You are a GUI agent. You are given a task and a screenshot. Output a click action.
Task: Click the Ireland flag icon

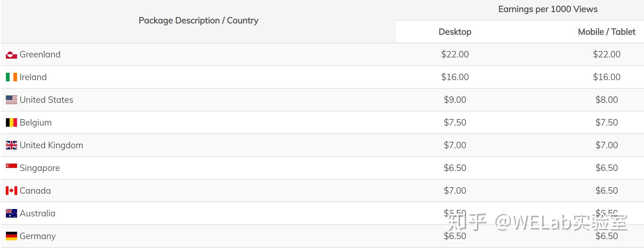[11, 77]
